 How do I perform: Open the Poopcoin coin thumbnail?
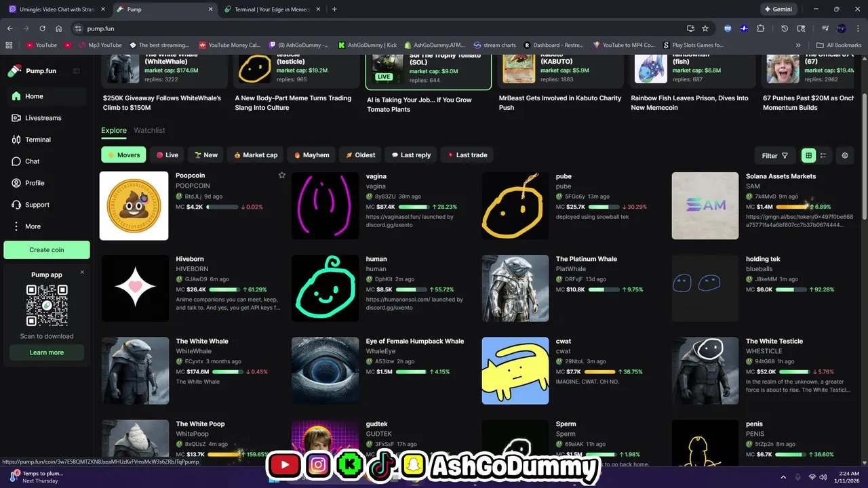pos(134,205)
